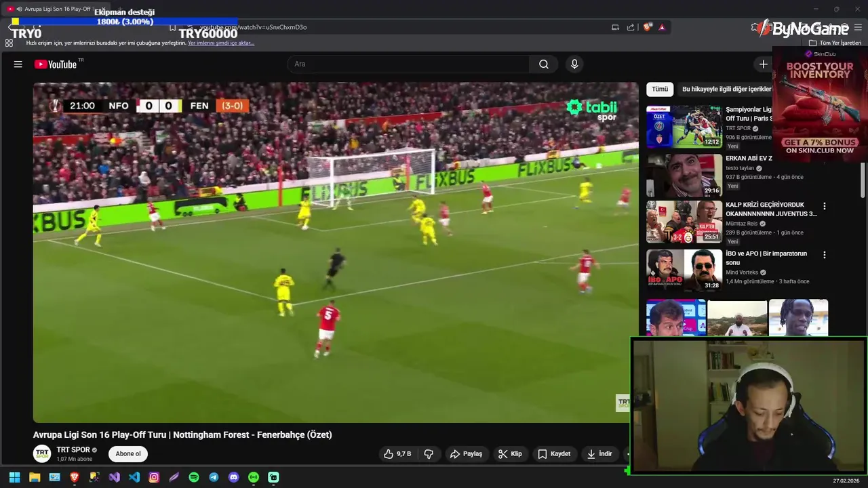
Task: Open the last mint-colored taskbar app icon
Action: coord(273,477)
